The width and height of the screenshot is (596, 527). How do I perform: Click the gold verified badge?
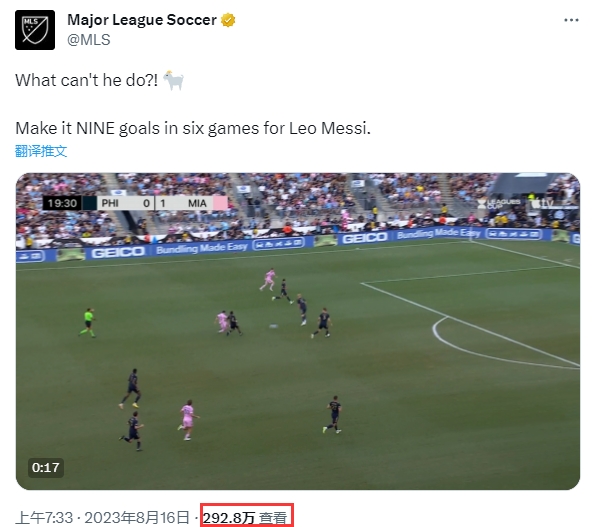tap(228, 20)
